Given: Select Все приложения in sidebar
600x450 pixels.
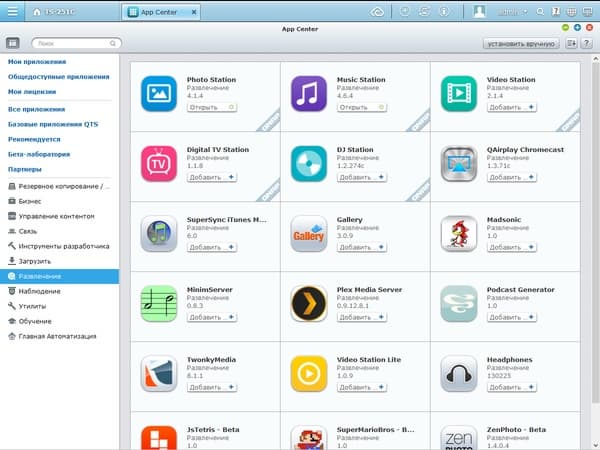Looking at the screenshot, I should click(37, 109).
